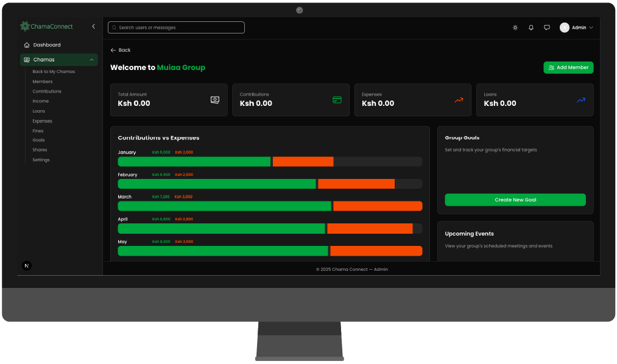The width and height of the screenshot is (617, 364).
Task: Open Settings from the sidebar
Action: tap(40, 159)
